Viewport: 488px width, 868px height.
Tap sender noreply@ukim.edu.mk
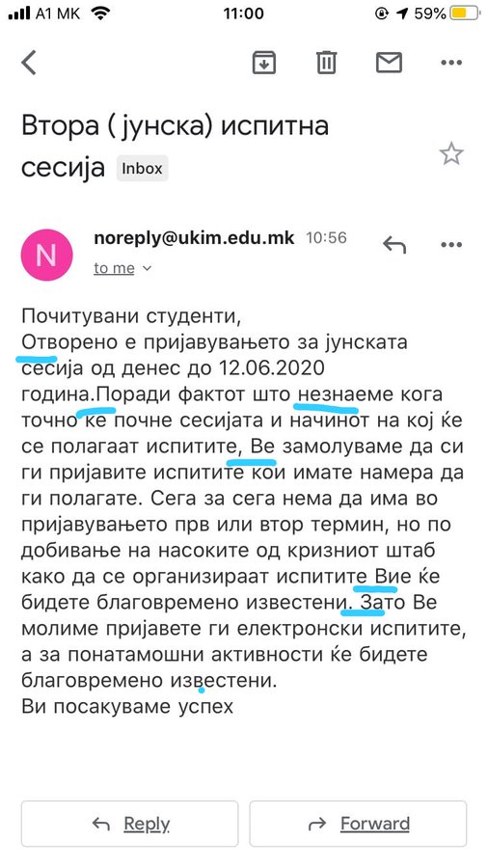click(194, 238)
